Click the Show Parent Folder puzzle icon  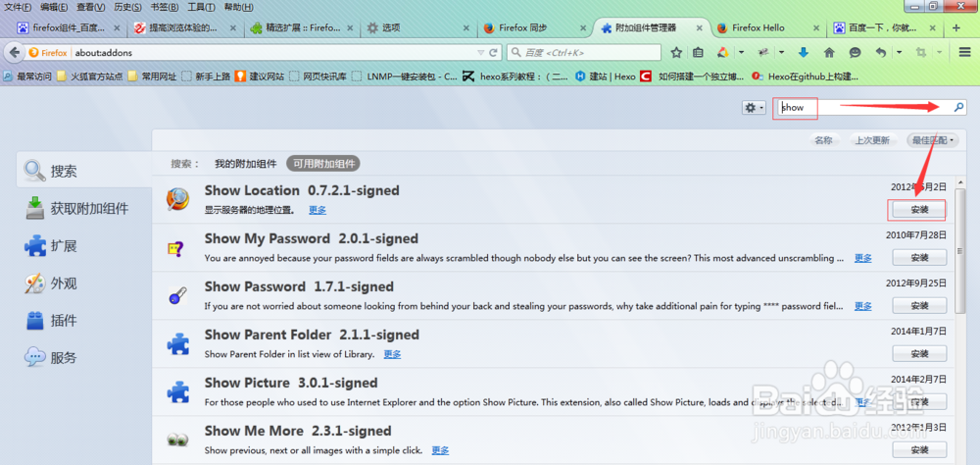tap(177, 343)
